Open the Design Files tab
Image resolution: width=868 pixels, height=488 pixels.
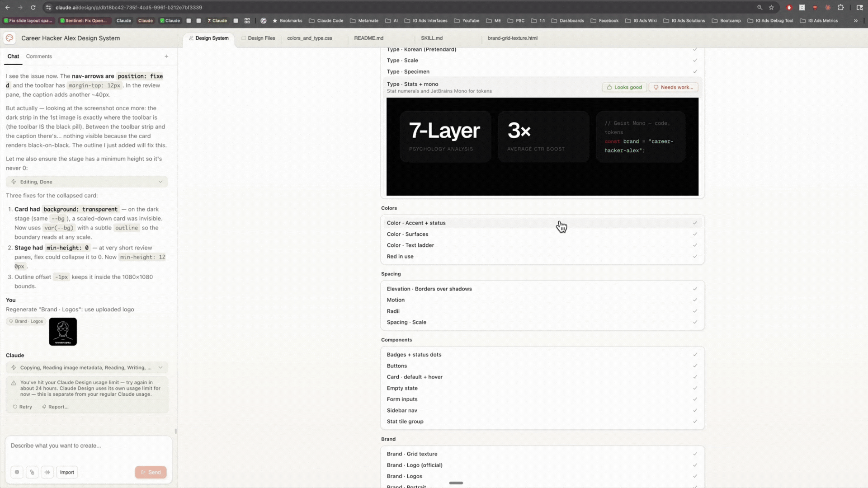pyautogui.click(x=258, y=38)
